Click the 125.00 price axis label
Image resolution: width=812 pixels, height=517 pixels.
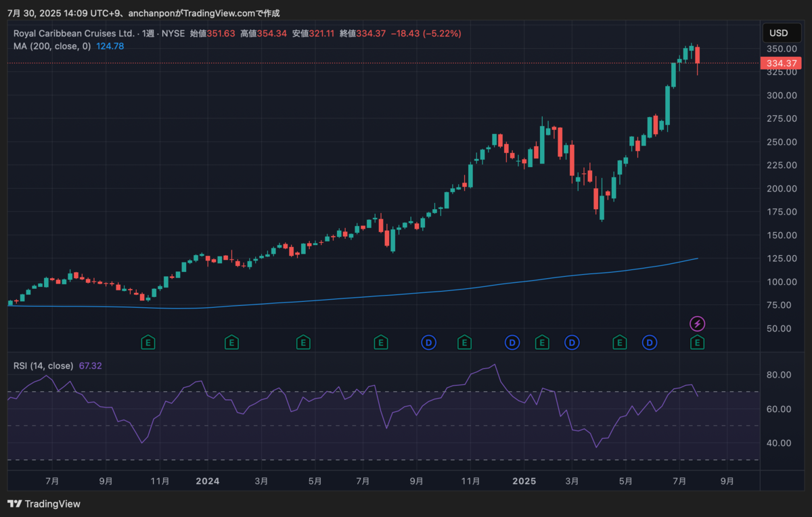coord(780,258)
